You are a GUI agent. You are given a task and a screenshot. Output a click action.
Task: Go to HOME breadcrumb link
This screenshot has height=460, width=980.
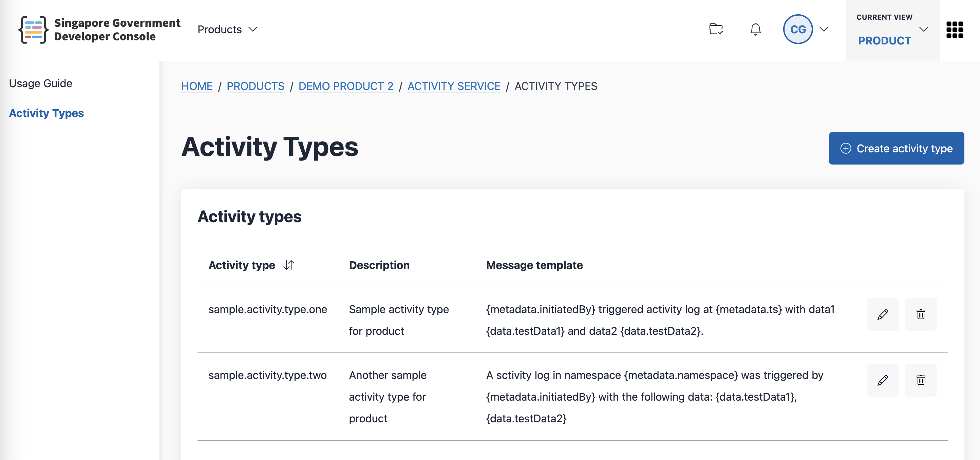[x=197, y=86]
